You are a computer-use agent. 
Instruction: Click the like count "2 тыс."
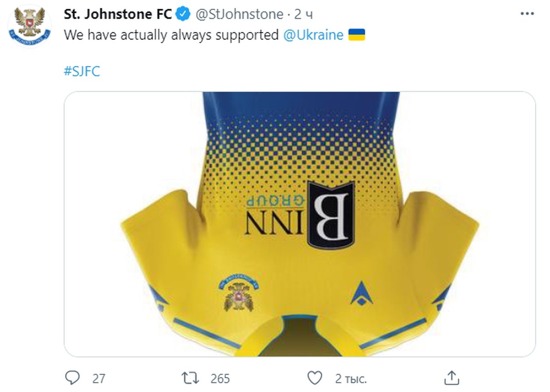[351, 379]
